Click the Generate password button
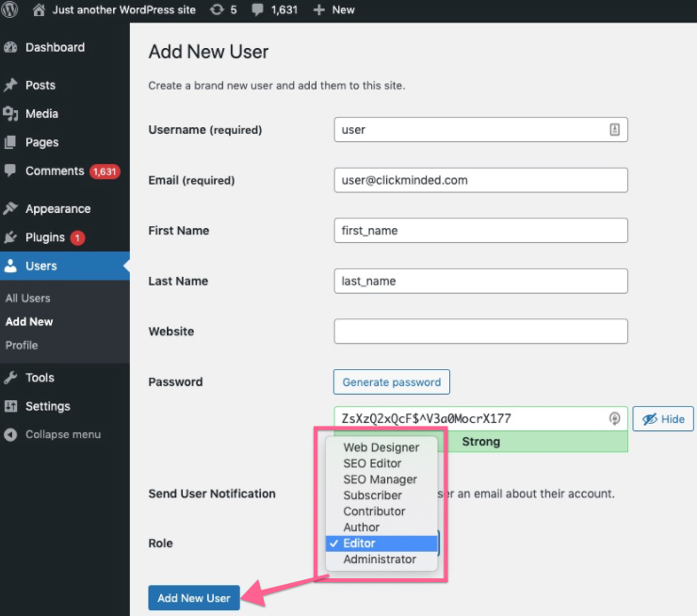This screenshot has width=697, height=616. click(391, 382)
